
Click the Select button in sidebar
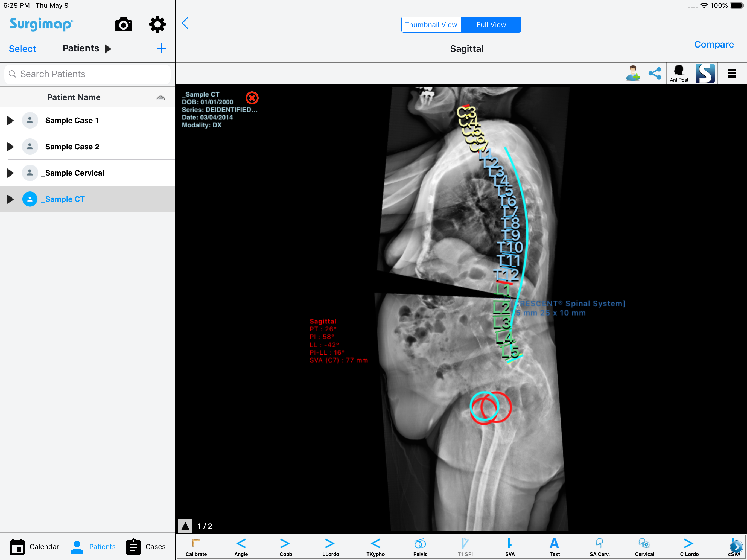coord(22,49)
